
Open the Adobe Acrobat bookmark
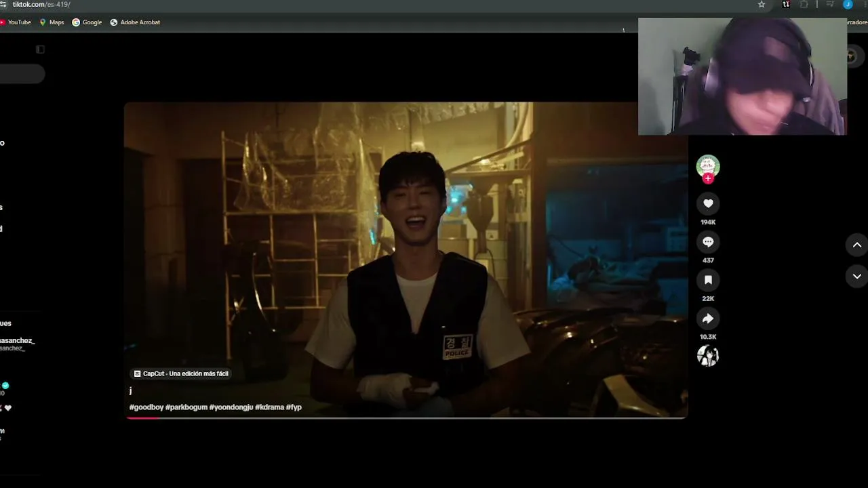[x=135, y=22]
